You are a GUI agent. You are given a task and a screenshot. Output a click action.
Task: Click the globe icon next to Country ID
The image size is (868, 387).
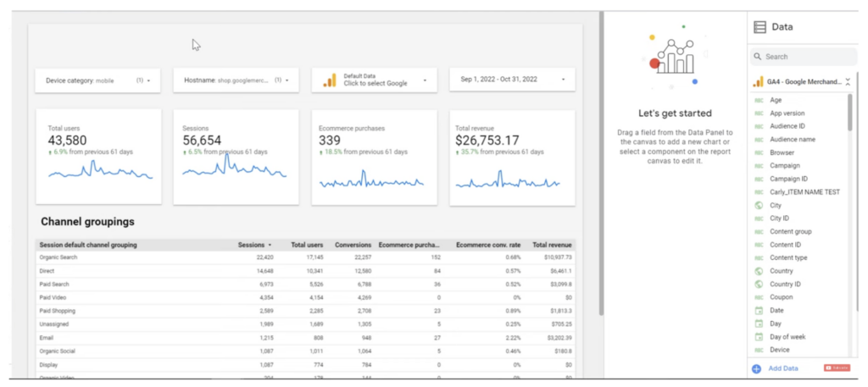pos(759,285)
